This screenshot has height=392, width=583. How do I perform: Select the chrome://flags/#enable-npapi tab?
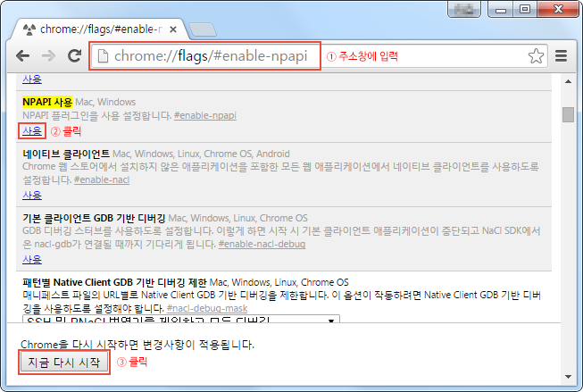click(x=100, y=29)
